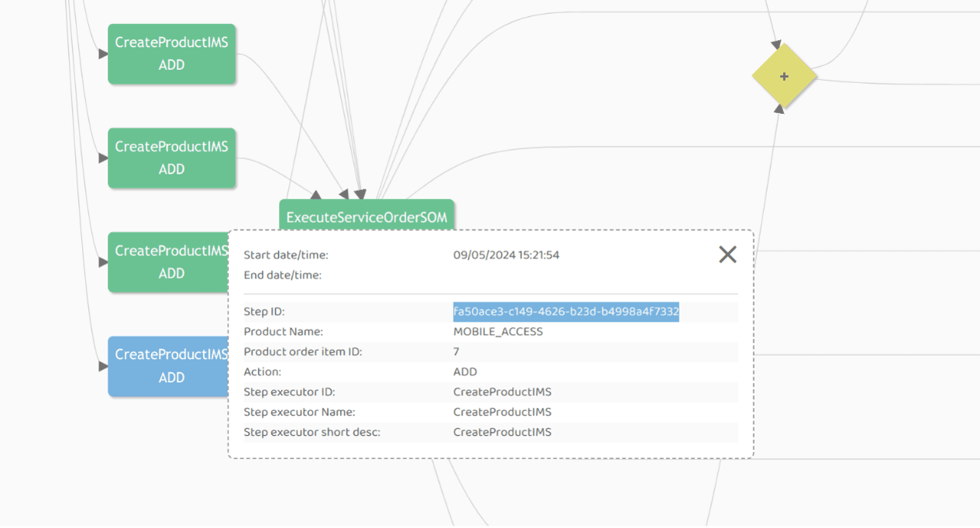Image resolution: width=980 pixels, height=528 pixels.
Task: Click the "Product Name:" label
Action: 283,332
